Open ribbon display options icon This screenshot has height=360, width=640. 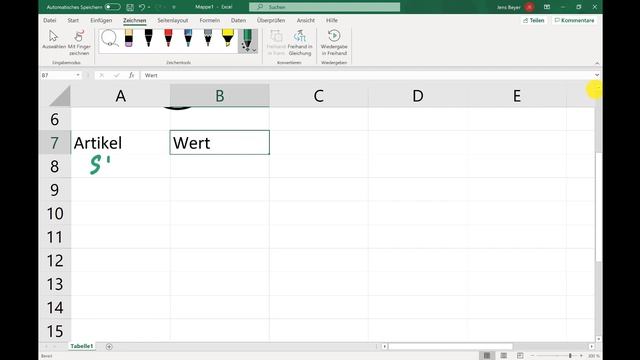point(547,7)
